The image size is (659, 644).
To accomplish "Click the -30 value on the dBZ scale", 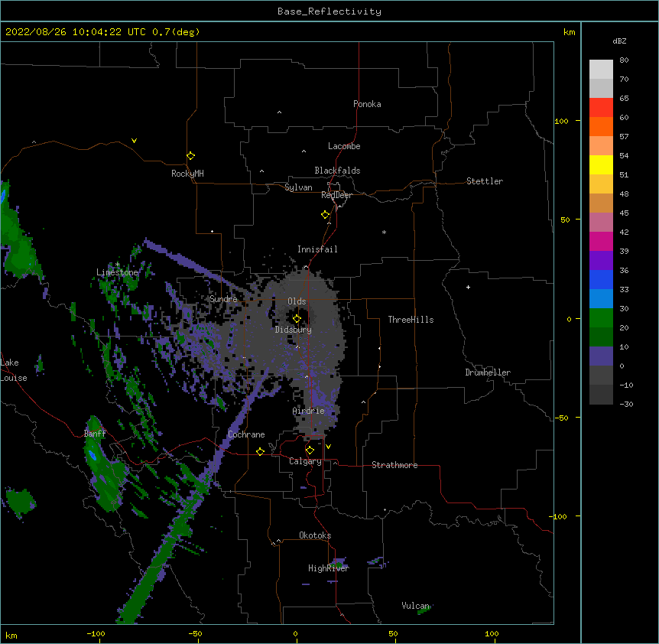I will coord(626,405).
